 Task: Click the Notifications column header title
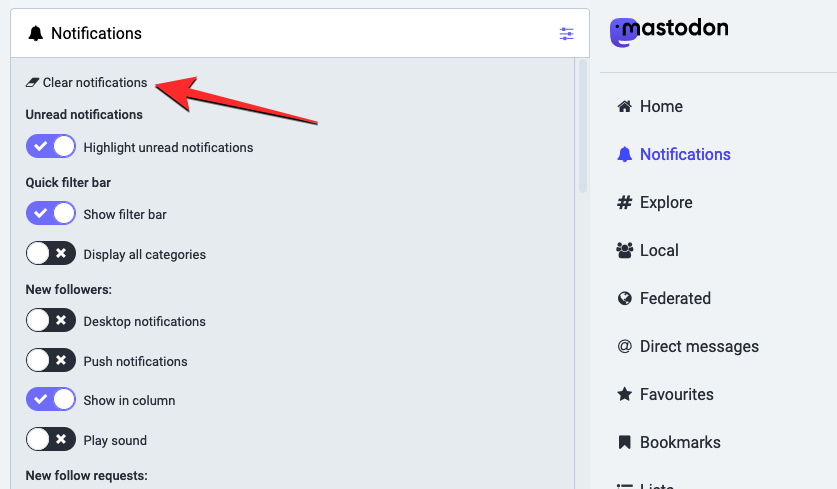click(96, 34)
